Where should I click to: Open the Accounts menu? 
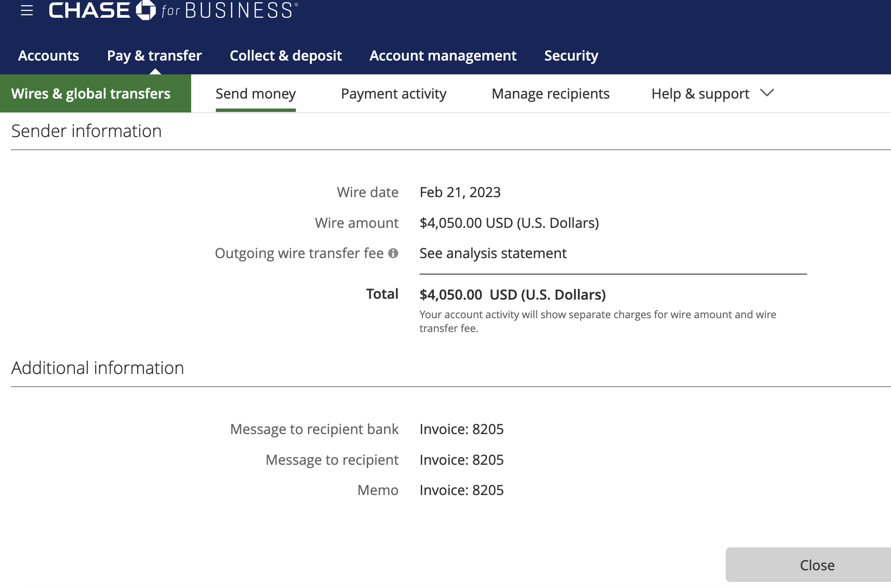[48, 55]
